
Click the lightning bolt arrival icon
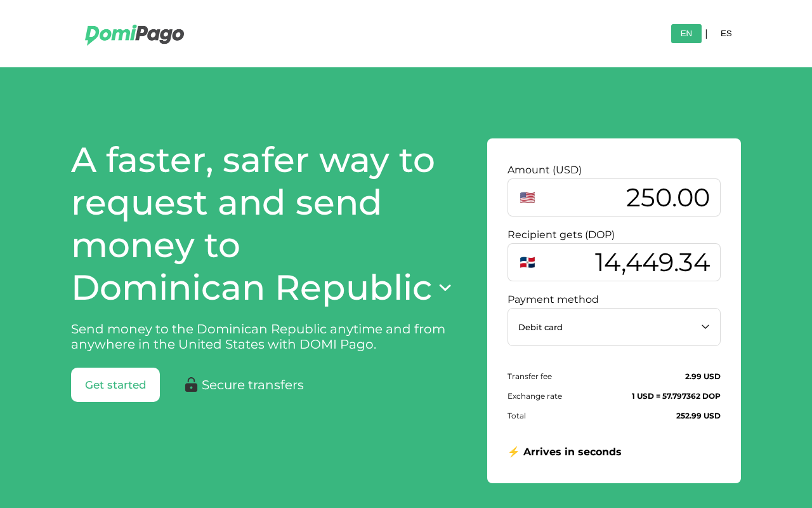point(513,452)
